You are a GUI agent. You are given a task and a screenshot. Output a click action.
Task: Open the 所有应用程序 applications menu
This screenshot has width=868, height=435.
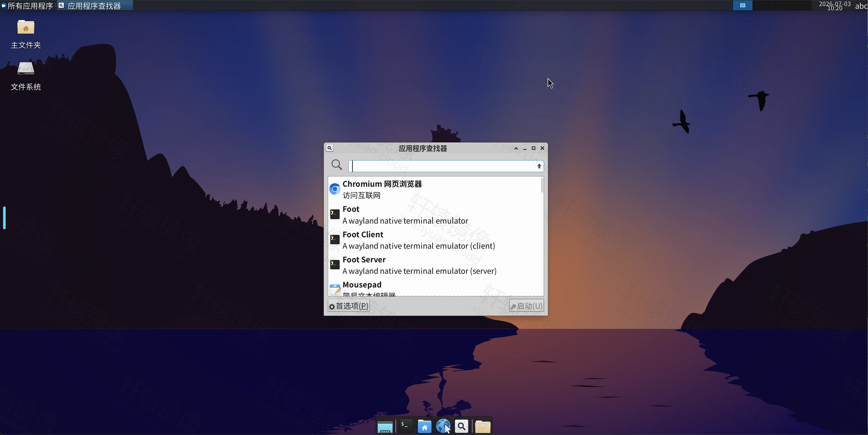[x=27, y=6]
